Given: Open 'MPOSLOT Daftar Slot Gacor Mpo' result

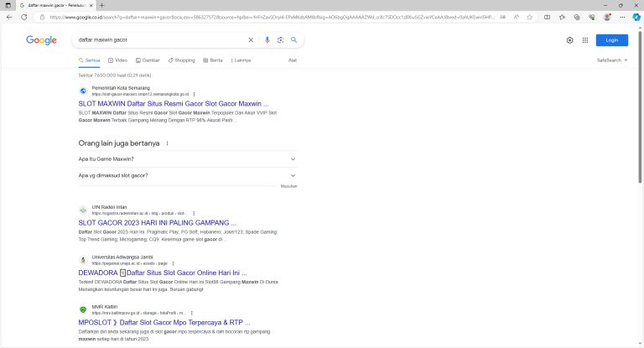Looking at the screenshot, I should (x=164, y=323).
